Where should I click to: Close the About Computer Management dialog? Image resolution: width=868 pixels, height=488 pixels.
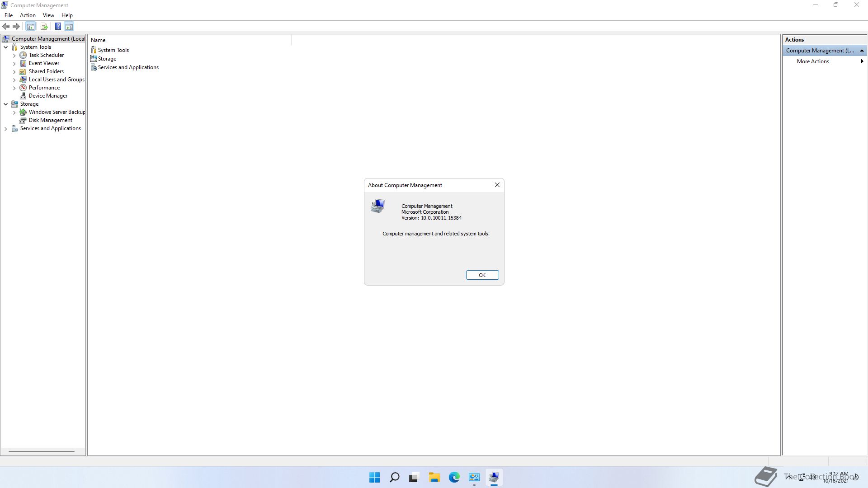coord(497,185)
